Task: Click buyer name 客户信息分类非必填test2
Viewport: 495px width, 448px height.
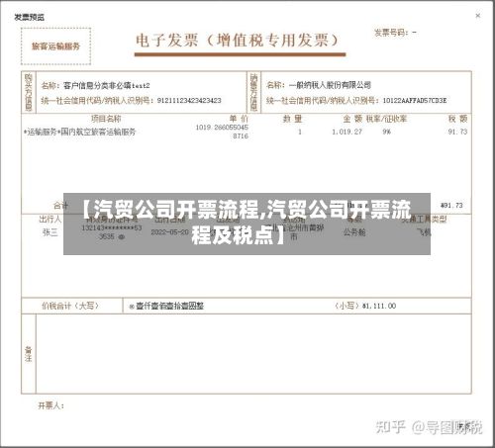Action: [x=107, y=86]
